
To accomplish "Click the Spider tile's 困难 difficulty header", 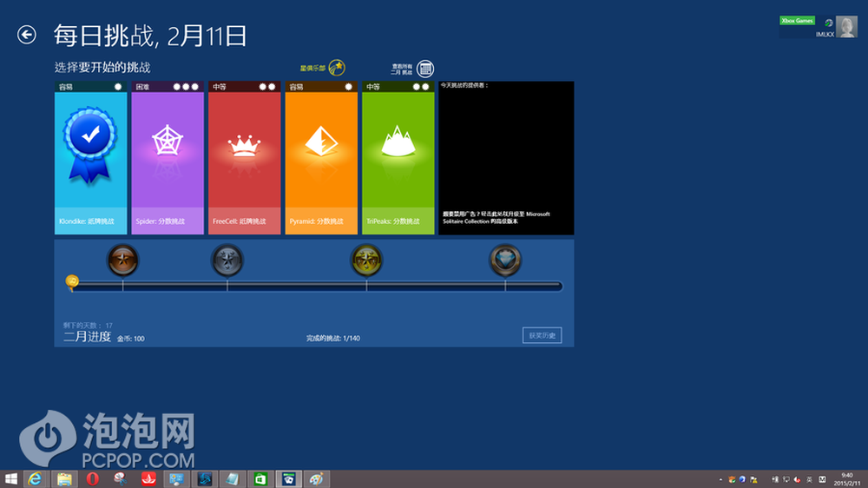I will tap(168, 87).
